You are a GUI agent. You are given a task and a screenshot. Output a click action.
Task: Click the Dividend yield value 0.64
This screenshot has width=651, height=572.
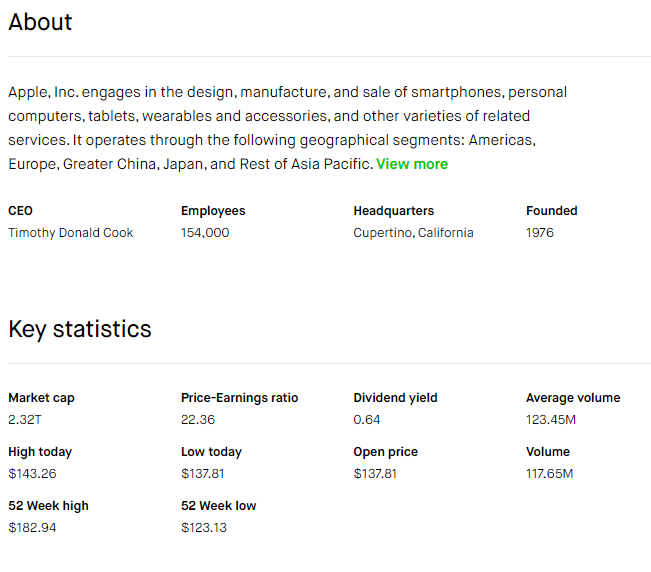(367, 420)
